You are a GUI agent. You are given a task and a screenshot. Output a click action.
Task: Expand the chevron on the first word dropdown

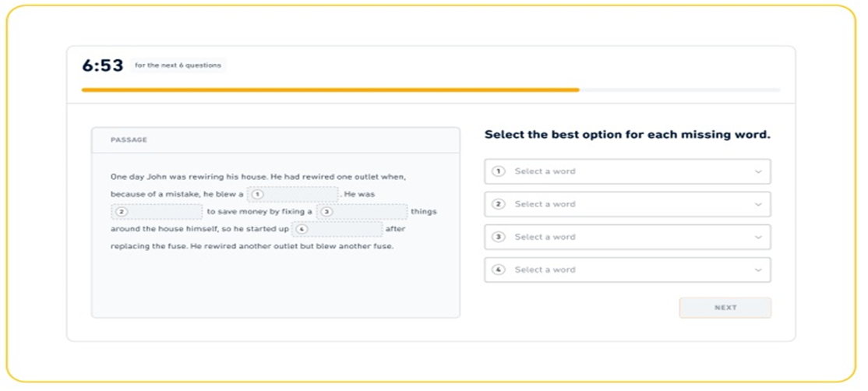click(x=758, y=172)
